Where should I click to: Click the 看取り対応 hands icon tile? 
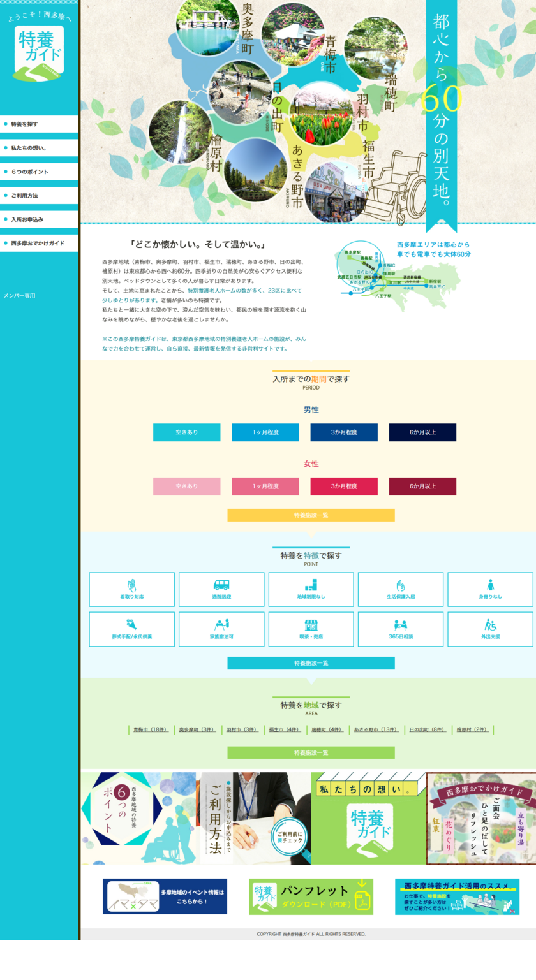(132, 589)
